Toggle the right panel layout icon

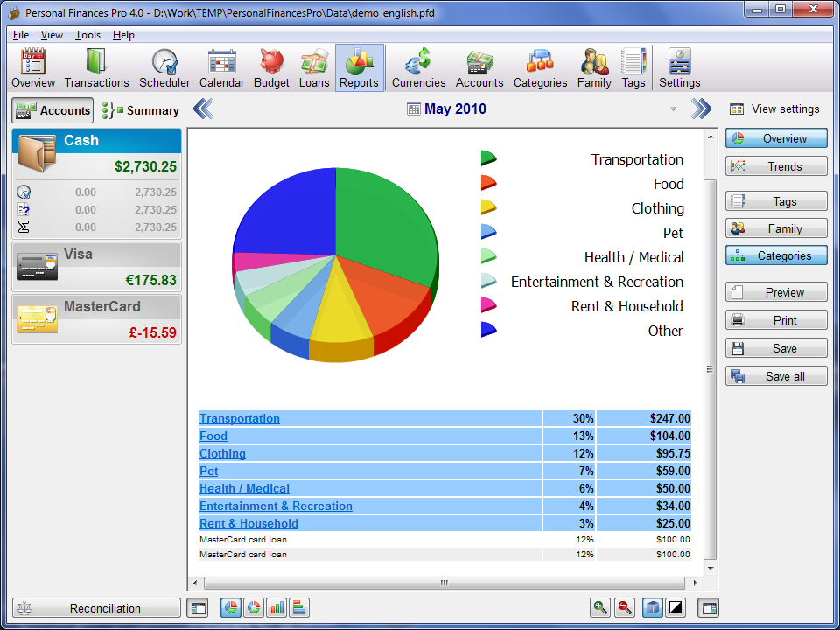point(708,608)
